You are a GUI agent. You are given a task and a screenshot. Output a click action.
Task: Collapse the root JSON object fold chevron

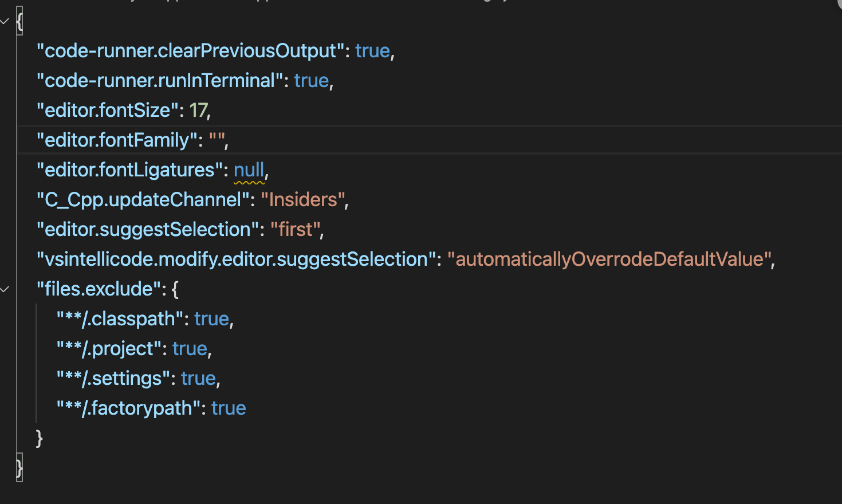click(x=5, y=21)
